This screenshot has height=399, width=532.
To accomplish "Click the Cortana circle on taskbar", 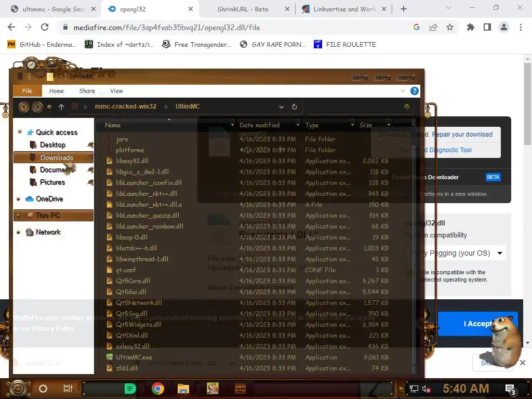I will 43,389.
